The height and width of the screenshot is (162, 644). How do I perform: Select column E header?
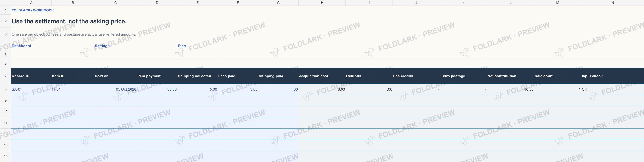[x=198, y=3]
